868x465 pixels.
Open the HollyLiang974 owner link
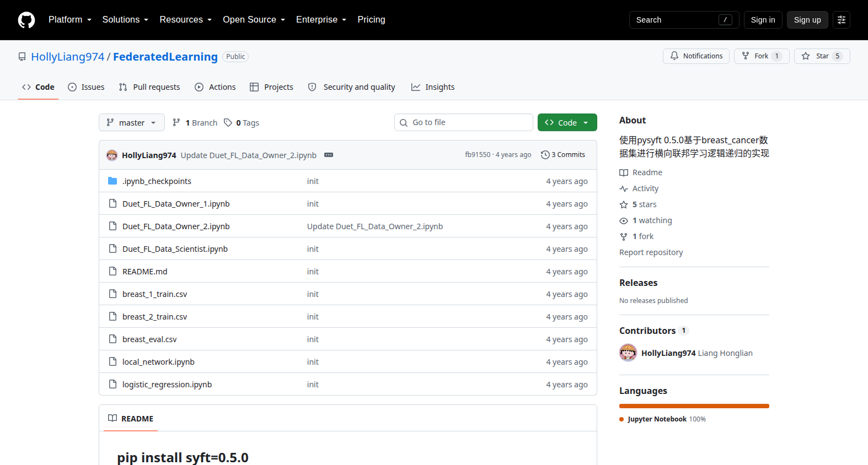pos(68,57)
